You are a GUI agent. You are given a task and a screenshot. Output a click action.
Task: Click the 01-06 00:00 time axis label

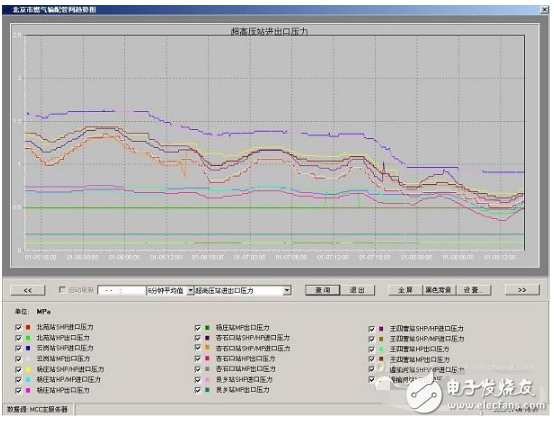(x=82, y=257)
